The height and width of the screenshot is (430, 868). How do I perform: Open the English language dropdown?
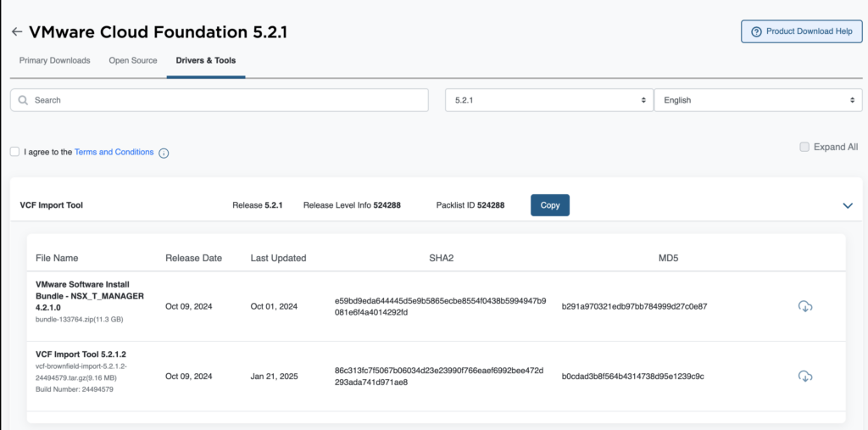tap(759, 100)
